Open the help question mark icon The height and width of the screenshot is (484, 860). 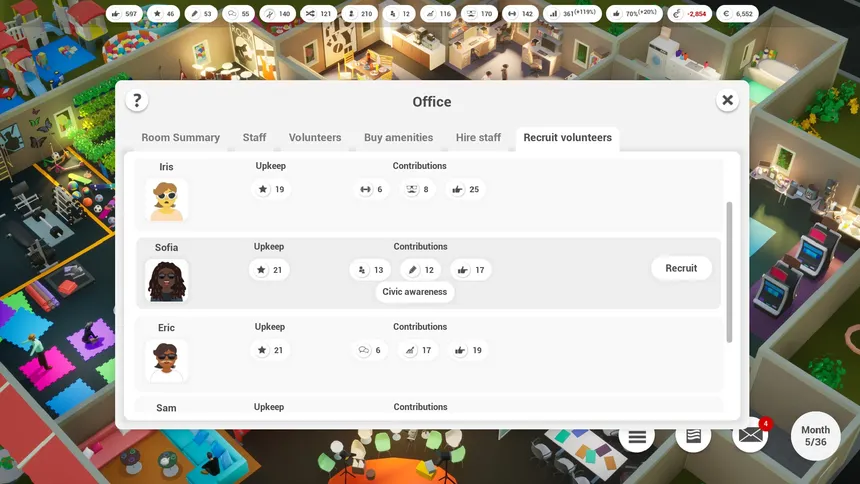(137, 100)
